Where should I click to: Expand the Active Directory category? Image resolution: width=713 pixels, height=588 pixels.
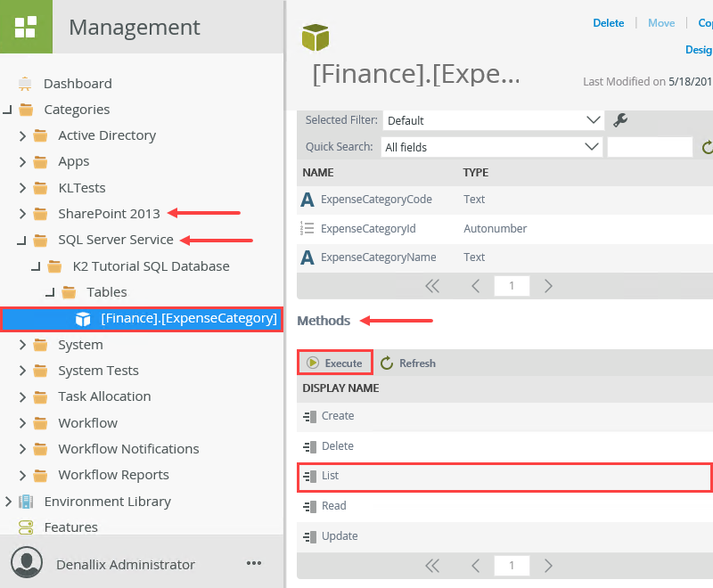click(x=23, y=135)
